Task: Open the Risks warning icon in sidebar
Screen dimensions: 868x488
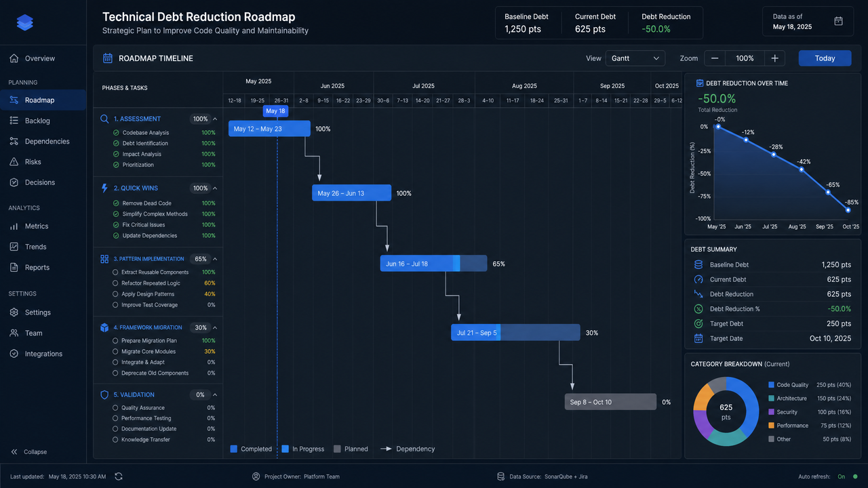Action: click(14, 162)
